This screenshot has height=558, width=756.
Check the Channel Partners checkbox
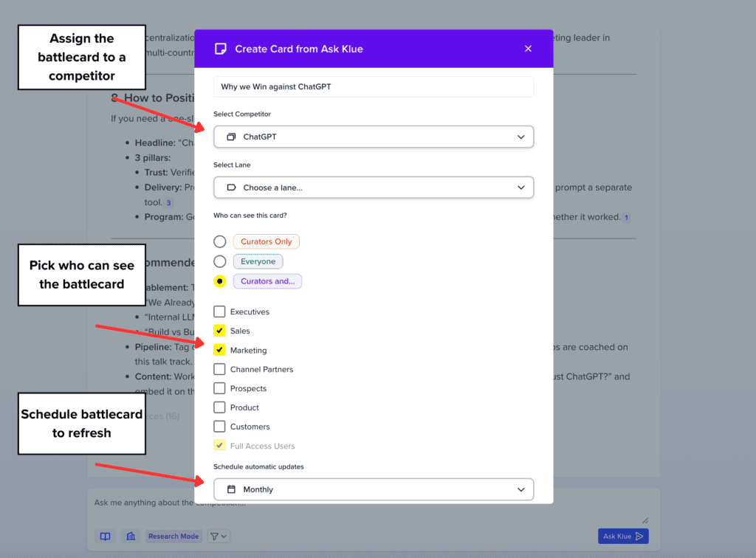coord(219,369)
